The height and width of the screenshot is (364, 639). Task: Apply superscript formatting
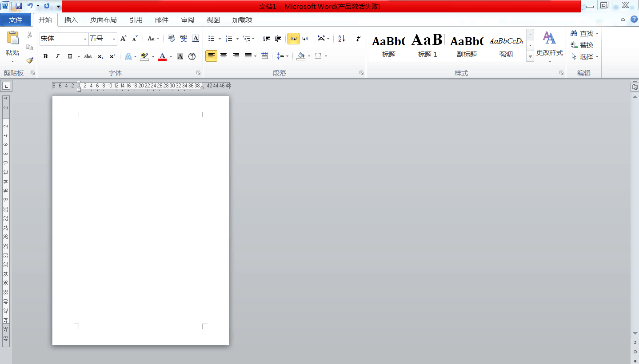click(x=112, y=56)
